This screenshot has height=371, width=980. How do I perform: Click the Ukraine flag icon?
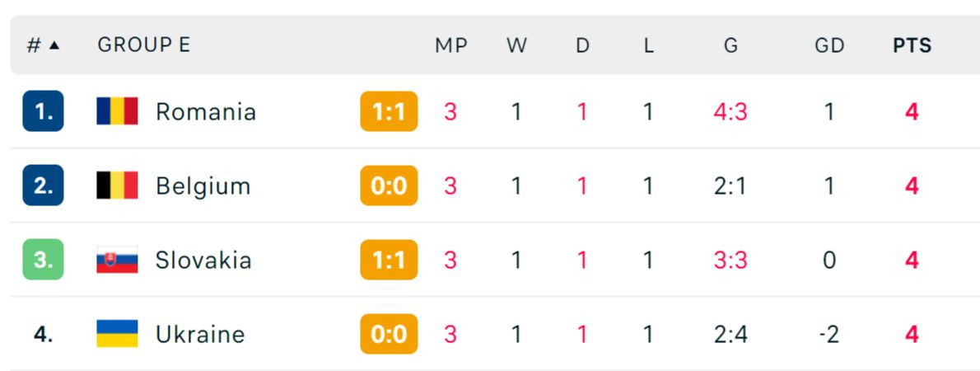point(117,334)
